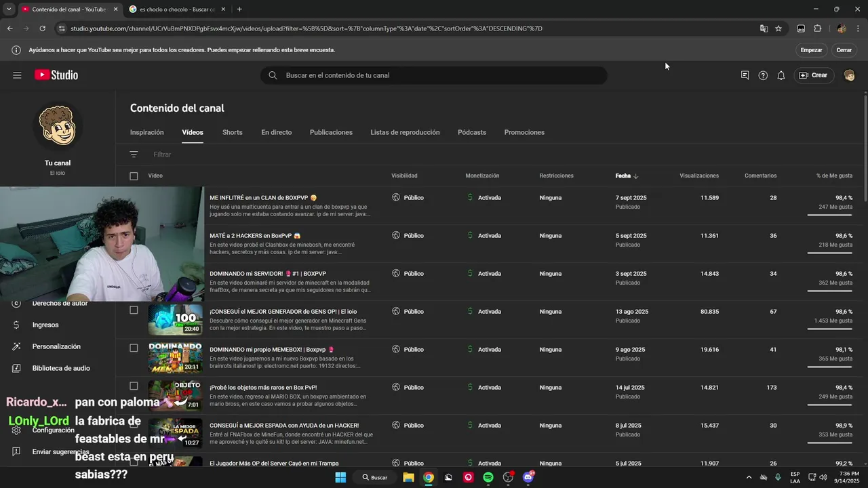Click the like ratio bar under 247 Me gusta
Viewport: 868px width, 488px height.
(830, 215)
